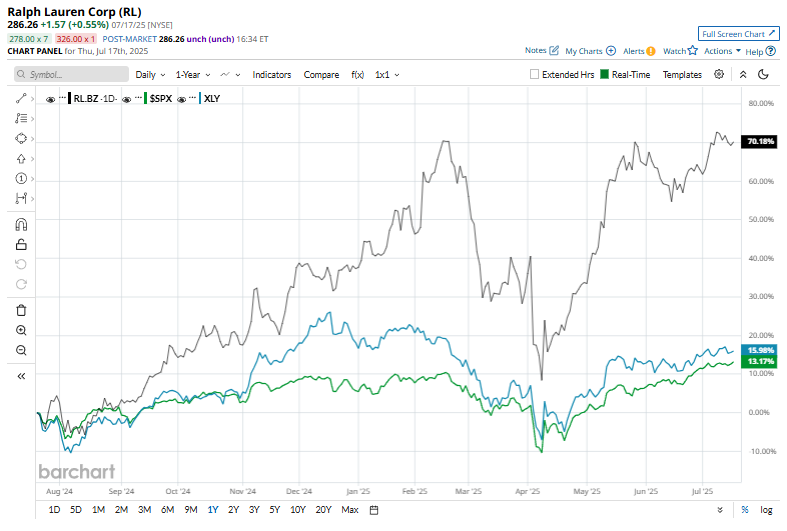Screen dimensions: 787x531
Task: Switch to percent scale mode
Action: pos(745,510)
